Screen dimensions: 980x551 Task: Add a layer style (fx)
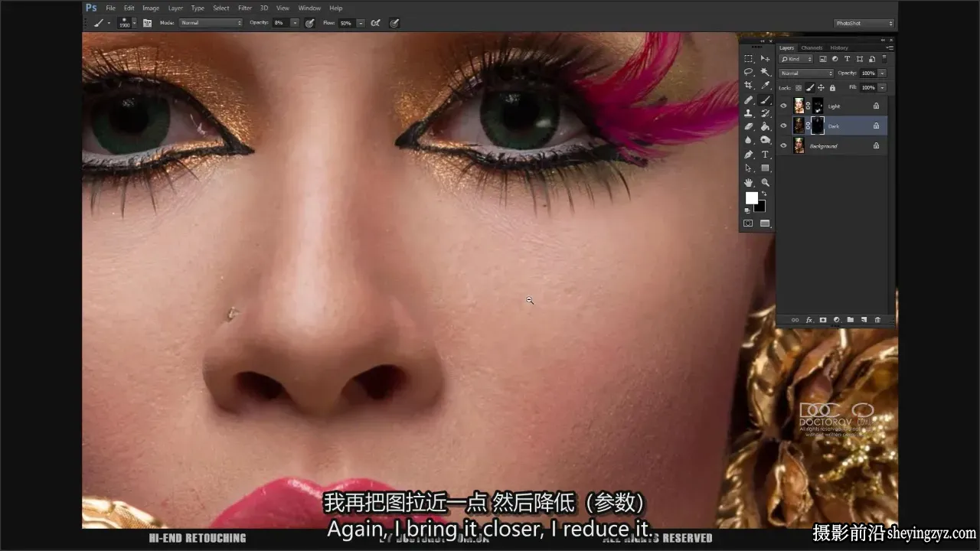[x=808, y=320]
